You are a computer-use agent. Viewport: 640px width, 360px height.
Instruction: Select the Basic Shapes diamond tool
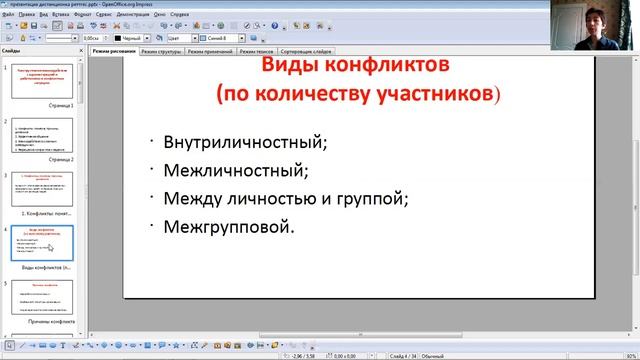[x=104, y=345]
